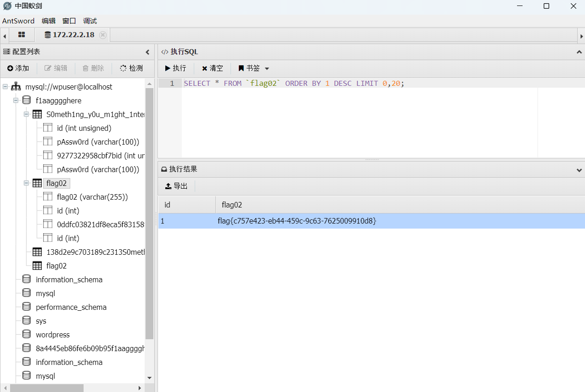This screenshot has height=392, width=585.
Task: Select the wordpress database
Action: coord(53,335)
